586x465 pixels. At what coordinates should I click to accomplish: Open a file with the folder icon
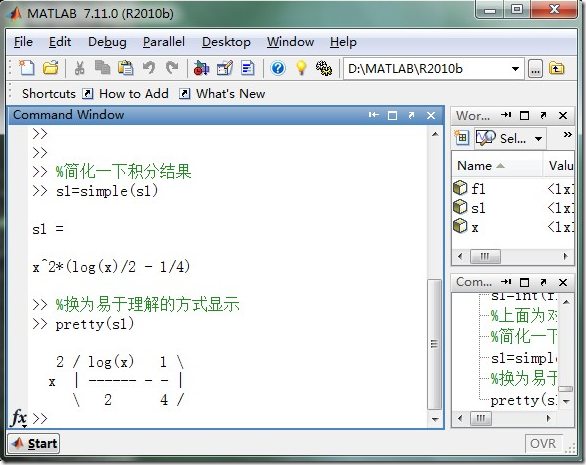coord(50,68)
